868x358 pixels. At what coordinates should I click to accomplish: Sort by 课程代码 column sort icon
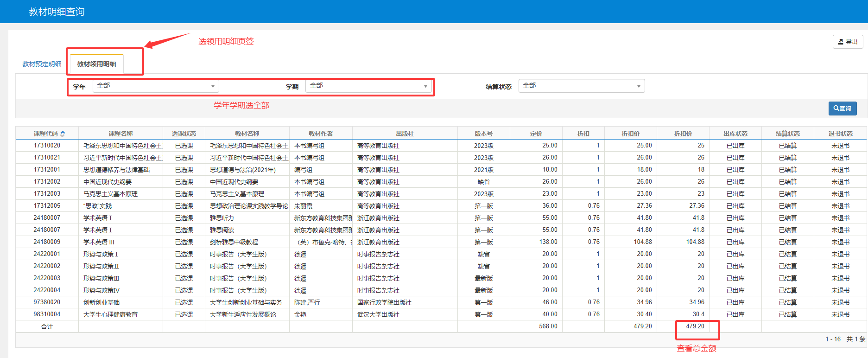point(63,134)
